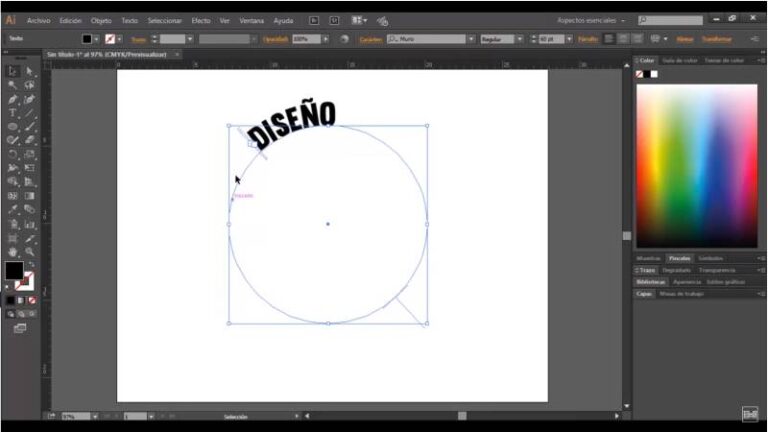Toggle Draw Normal mode
The width and height of the screenshot is (768, 432).
coord(10,314)
